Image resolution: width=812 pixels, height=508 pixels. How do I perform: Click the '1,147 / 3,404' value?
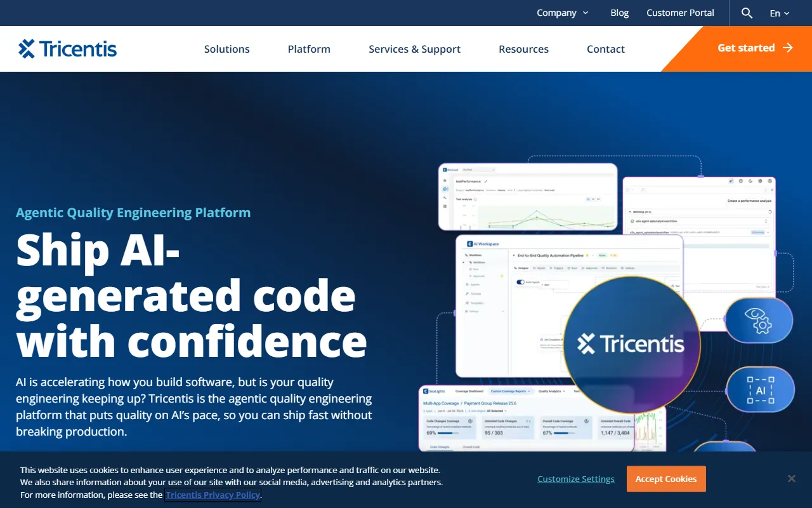tap(615, 433)
